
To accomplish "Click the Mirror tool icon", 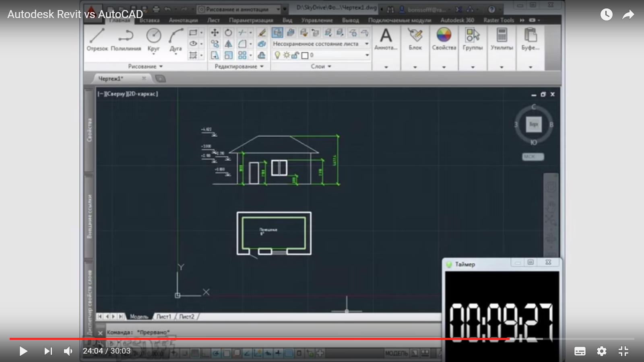I will click(228, 44).
